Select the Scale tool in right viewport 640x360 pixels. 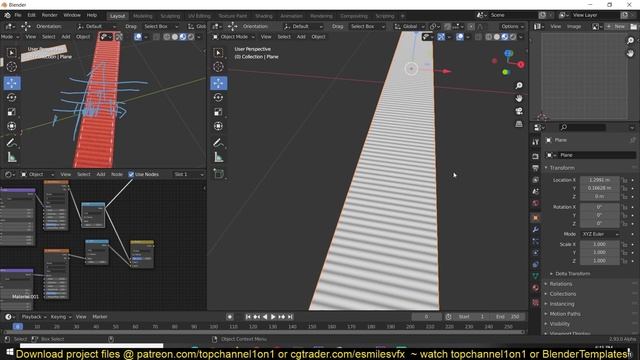[x=218, y=112]
